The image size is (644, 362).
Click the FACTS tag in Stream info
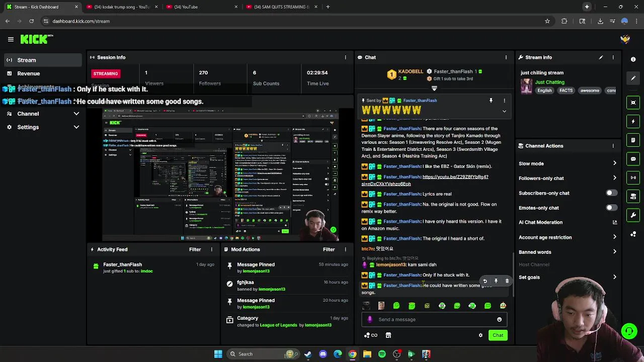pyautogui.click(x=566, y=90)
